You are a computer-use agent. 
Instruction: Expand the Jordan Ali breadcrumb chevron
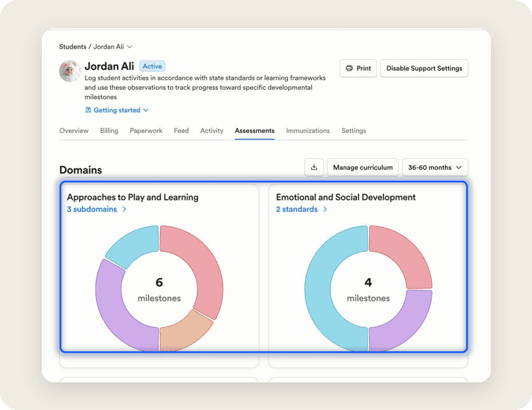pyautogui.click(x=129, y=47)
